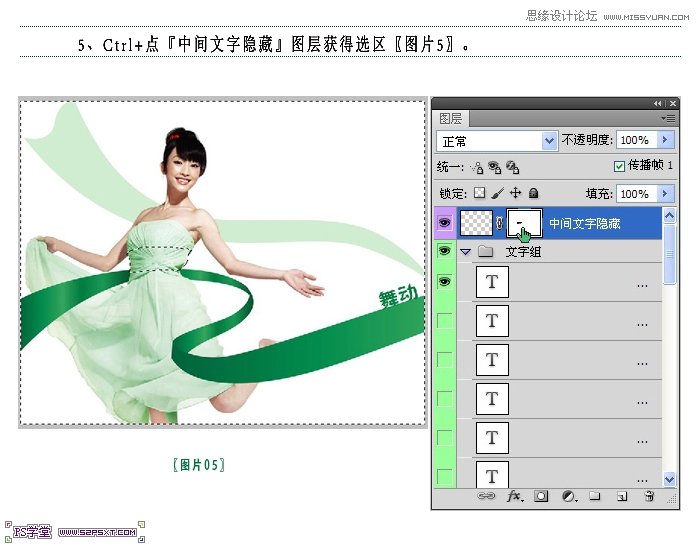The height and width of the screenshot is (548, 700).
Task: Click the 文字组 folder icon
Action: pos(485,251)
